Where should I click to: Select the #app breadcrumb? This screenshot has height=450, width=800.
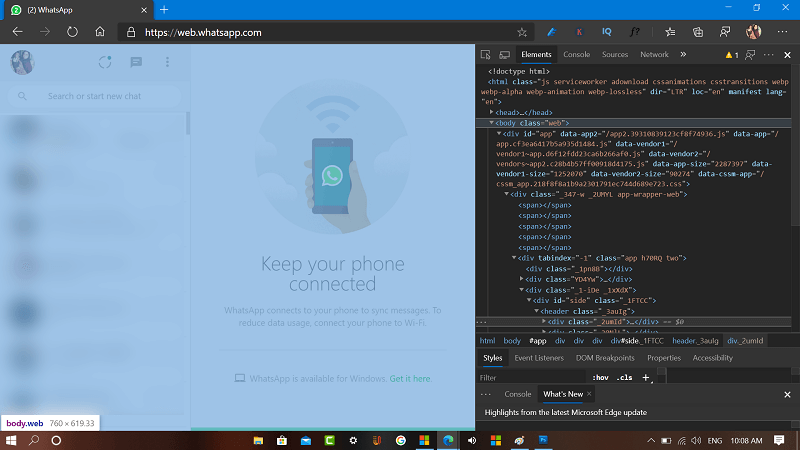tap(537, 341)
